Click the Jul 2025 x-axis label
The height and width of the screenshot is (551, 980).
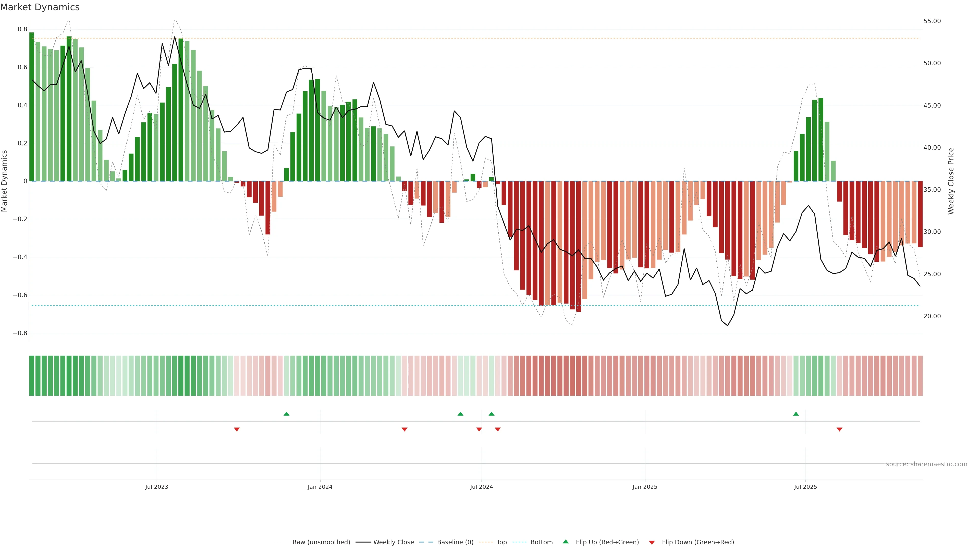pos(805,487)
